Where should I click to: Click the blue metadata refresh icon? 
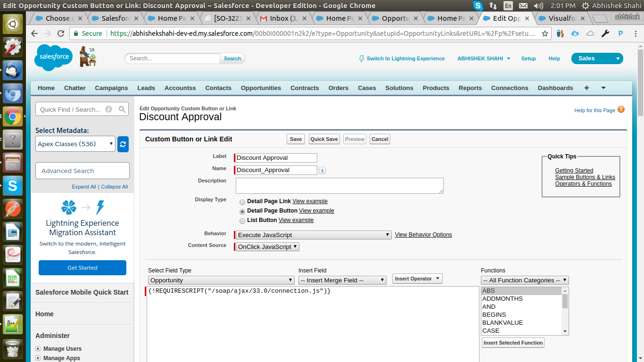tap(123, 144)
